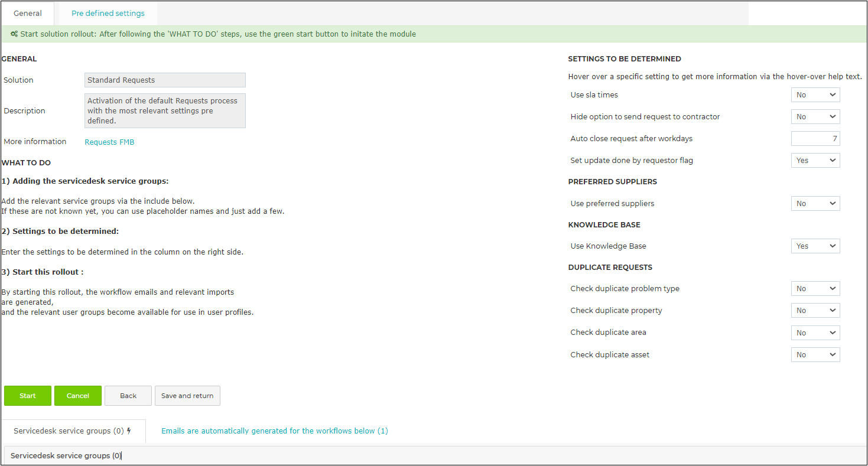
Task: Open the Set update done by requestor flag dropdown
Action: [x=815, y=161]
